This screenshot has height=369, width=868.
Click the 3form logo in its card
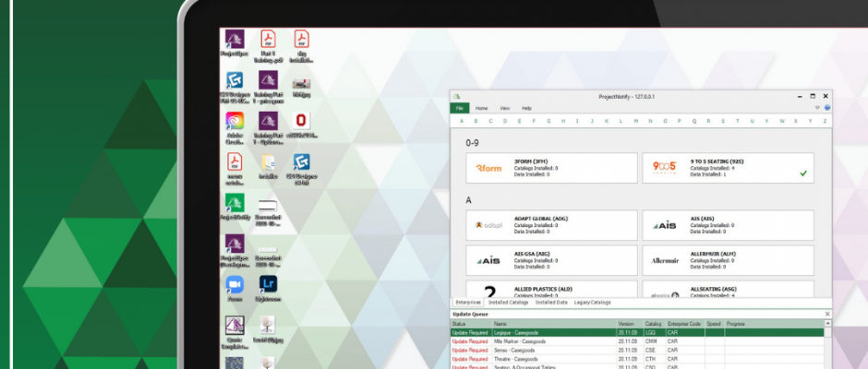pyautogui.click(x=488, y=168)
